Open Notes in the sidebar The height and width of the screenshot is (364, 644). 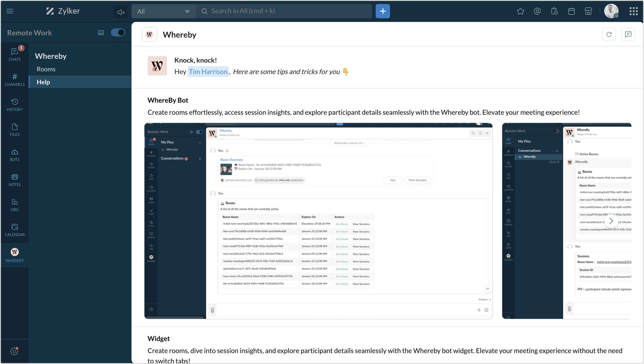point(15,180)
